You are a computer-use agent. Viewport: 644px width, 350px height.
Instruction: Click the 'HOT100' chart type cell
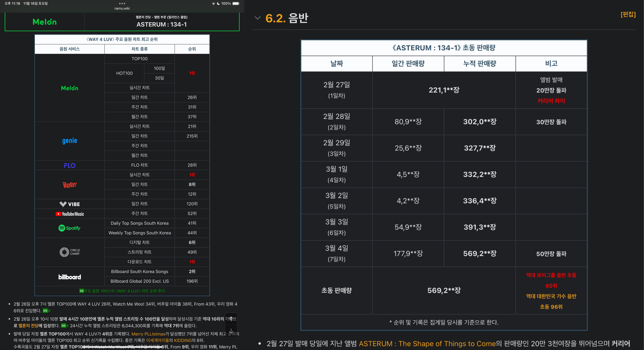click(124, 73)
